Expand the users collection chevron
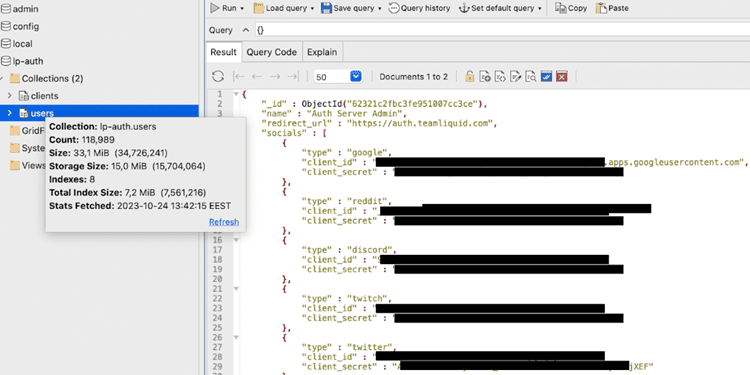This screenshot has width=750, height=375. (9, 113)
